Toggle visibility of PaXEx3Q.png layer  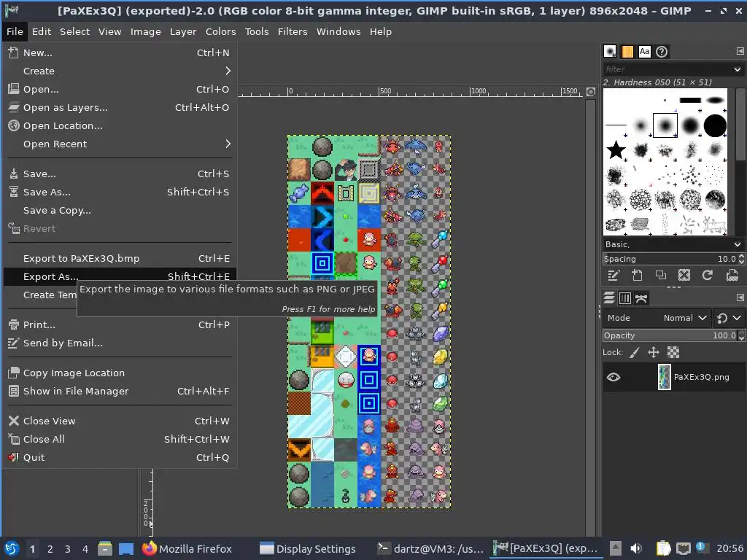point(614,377)
